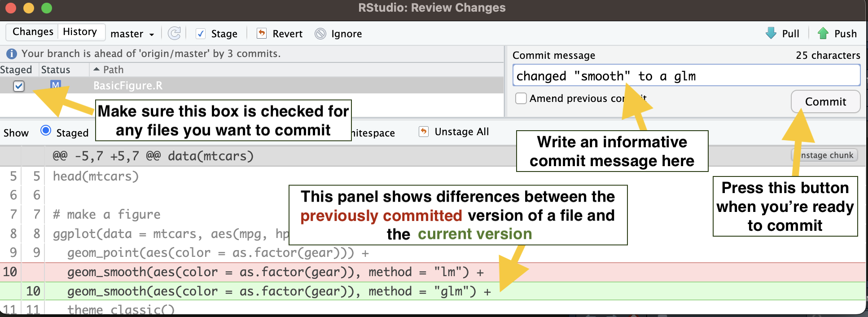Image resolution: width=868 pixels, height=317 pixels.
Task: Click the modified status M icon
Action: [56, 85]
